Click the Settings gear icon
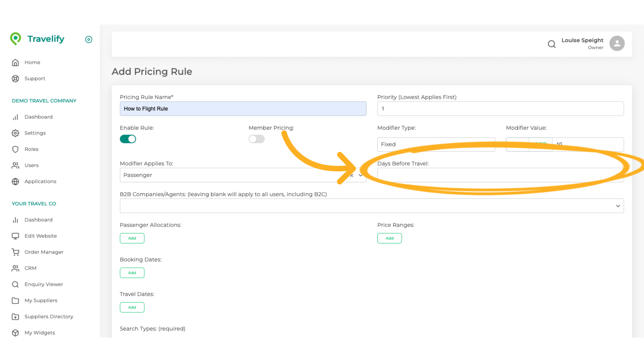Viewport: 644px width, 362px height. tap(15, 133)
